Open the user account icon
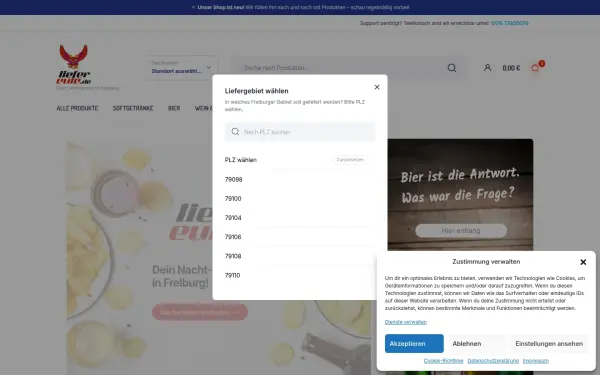Image resolution: width=600 pixels, height=375 pixels. click(x=487, y=68)
